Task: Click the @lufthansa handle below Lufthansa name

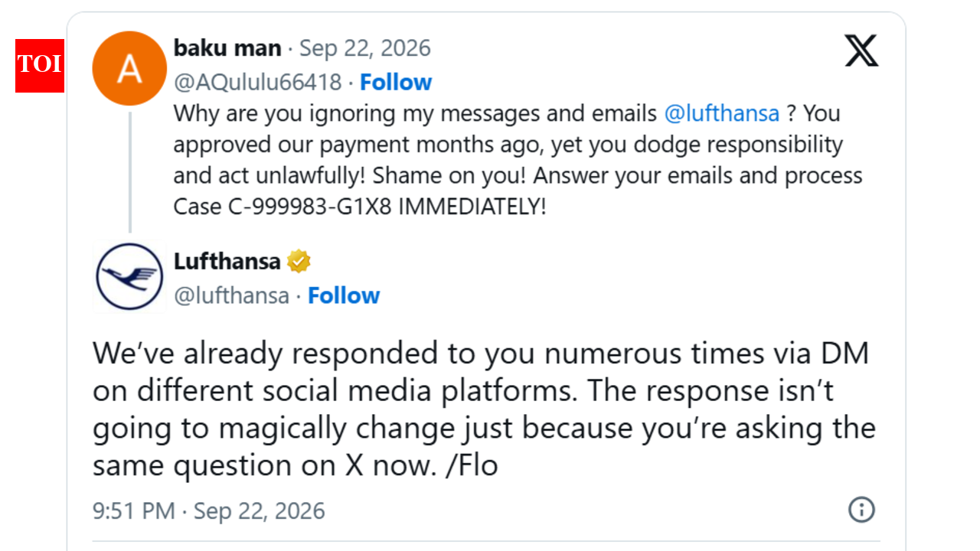Action: tap(232, 295)
